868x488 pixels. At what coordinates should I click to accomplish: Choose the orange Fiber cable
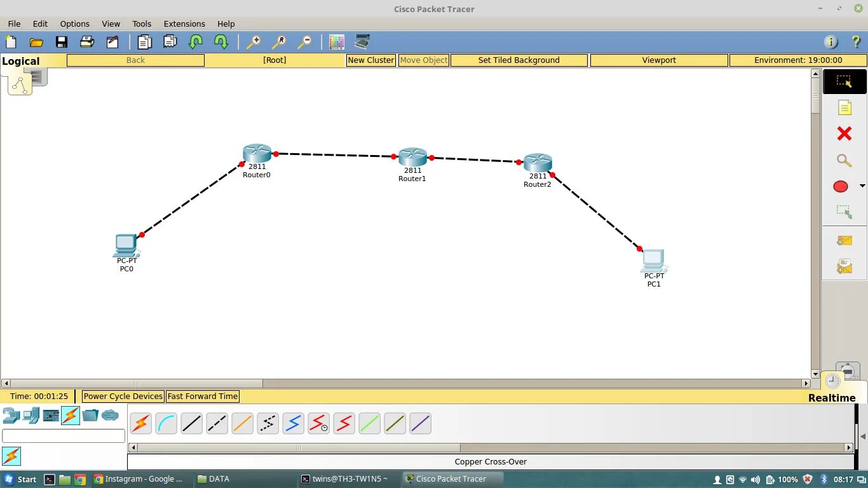tap(243, 423)
